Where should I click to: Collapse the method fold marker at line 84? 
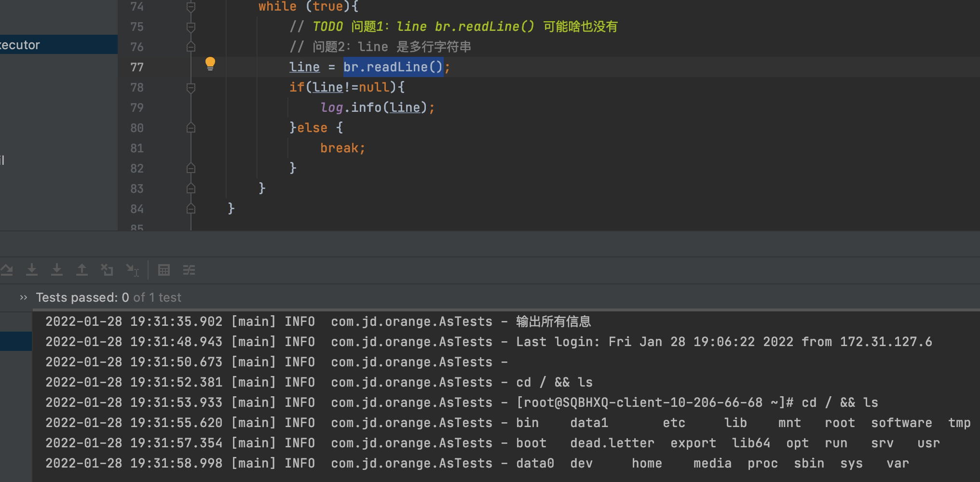[191, 209]
